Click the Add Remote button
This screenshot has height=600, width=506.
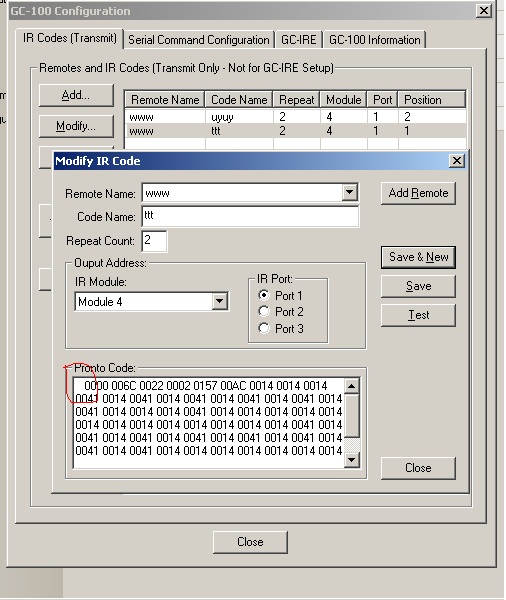(418, 193)
